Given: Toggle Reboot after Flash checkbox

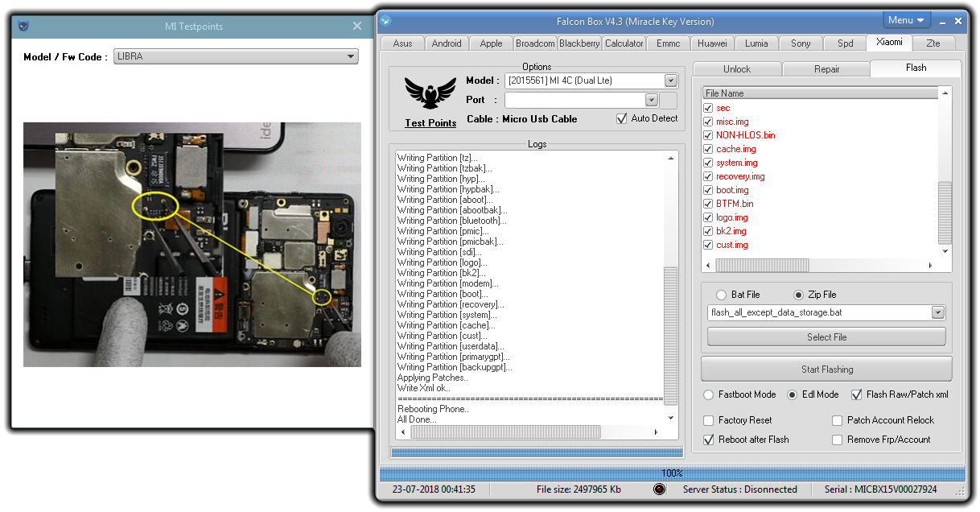Looking at the screenshot, I should pos(709,440).
